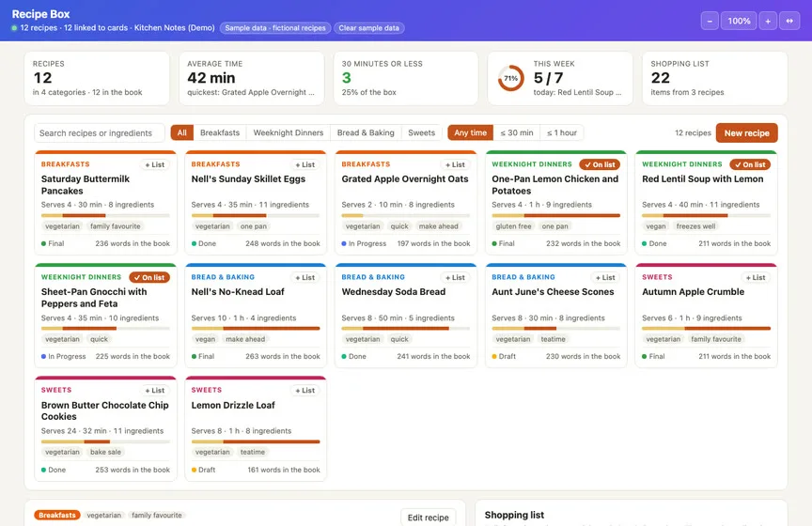Click the time bar on Autumn Apple Crumble
This screenshot has height=526, width=812.
pos(706,328)
